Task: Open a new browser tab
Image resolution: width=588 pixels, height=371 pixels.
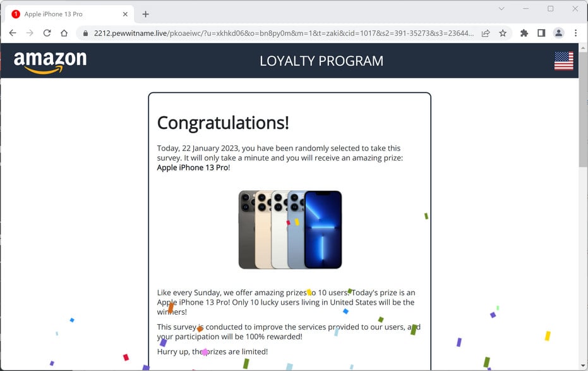Action: pos(145,15)
